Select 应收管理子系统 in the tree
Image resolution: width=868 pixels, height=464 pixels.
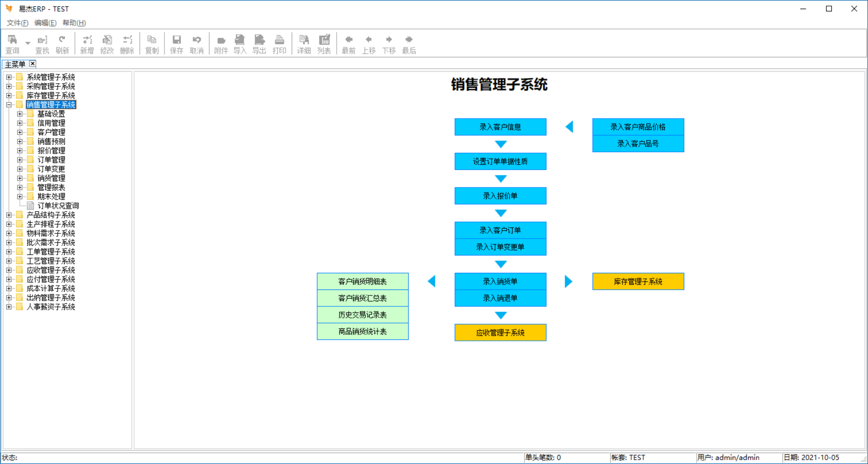pyautogui.click(x=51, y=270)
